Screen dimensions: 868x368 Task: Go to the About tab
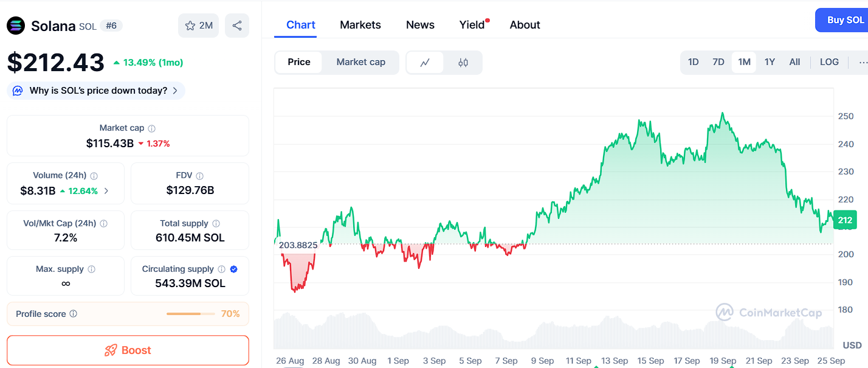[x=525, y=25]
